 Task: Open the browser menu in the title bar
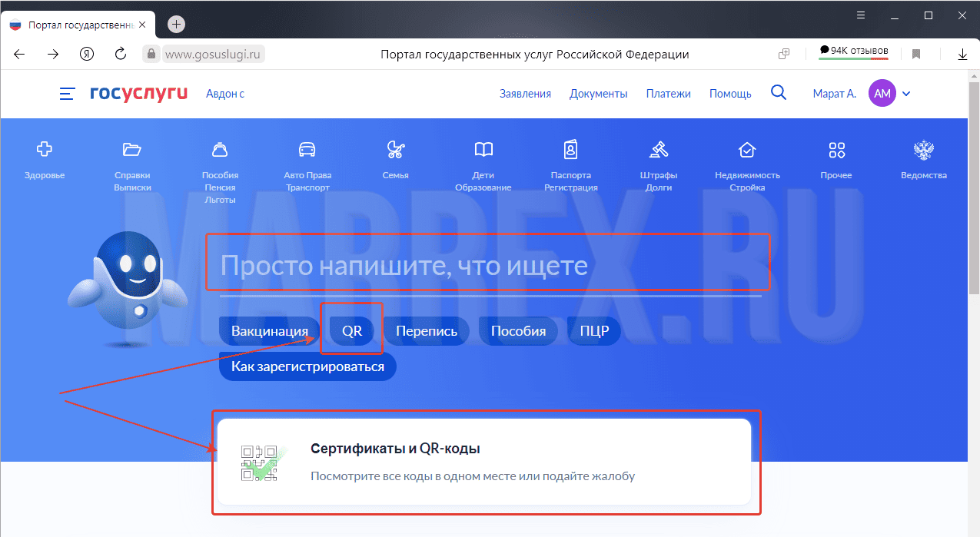[x=859, y=15]
